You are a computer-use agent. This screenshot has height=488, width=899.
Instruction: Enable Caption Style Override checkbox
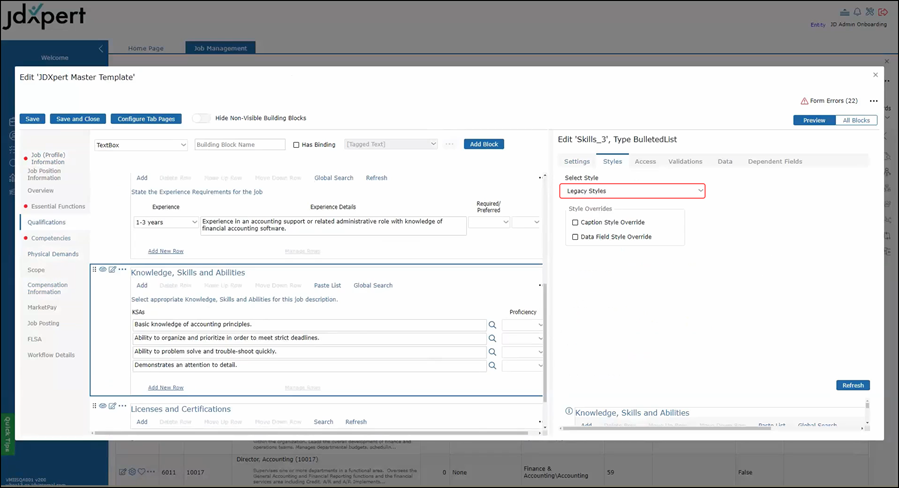(x=575, y=222)
